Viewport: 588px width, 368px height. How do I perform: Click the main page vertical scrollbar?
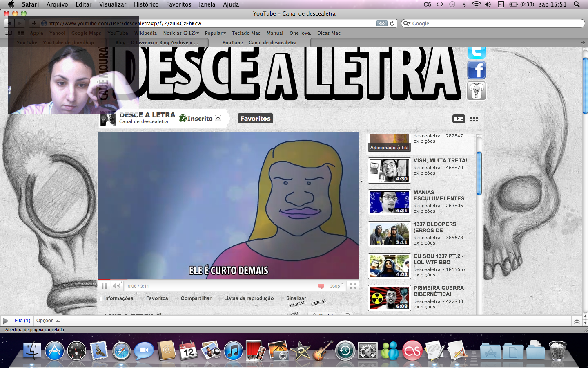coord(585,86)
